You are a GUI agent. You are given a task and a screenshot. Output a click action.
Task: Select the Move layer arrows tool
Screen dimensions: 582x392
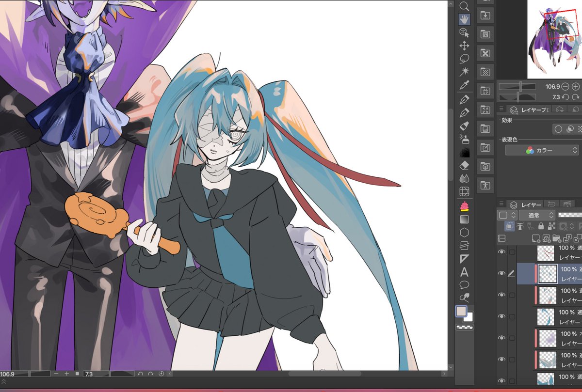pyautogui.click(x=464, y=46)
